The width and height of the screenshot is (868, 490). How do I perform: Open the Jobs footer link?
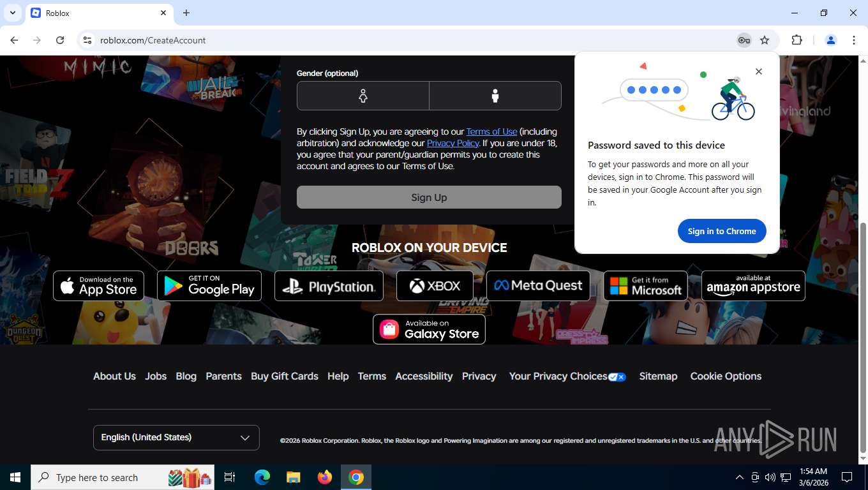[x=156, y=376]
